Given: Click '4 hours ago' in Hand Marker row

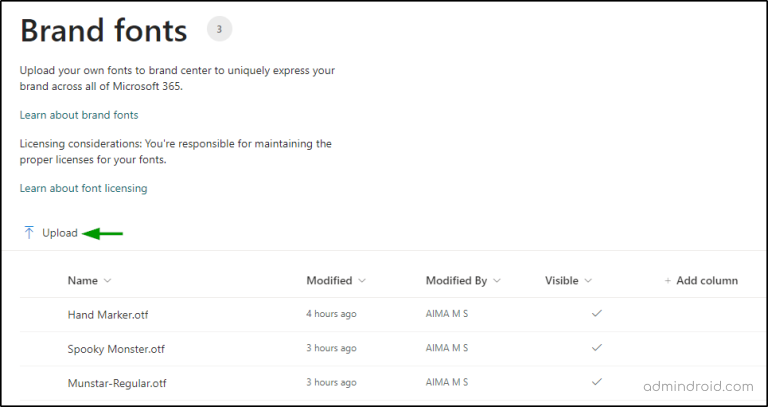Looking at the screenshot, I should pos(331,313).
